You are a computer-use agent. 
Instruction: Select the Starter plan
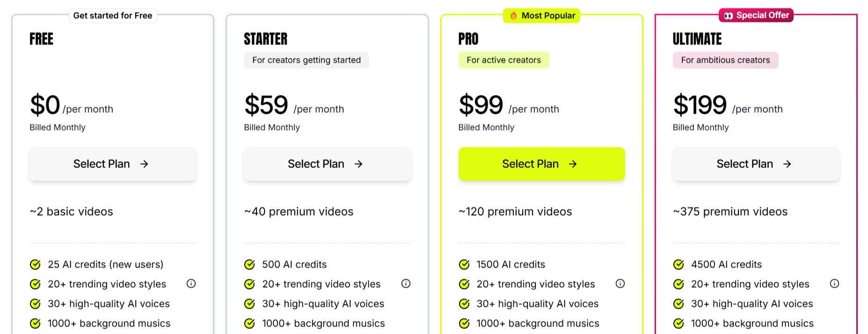(327, 164)
